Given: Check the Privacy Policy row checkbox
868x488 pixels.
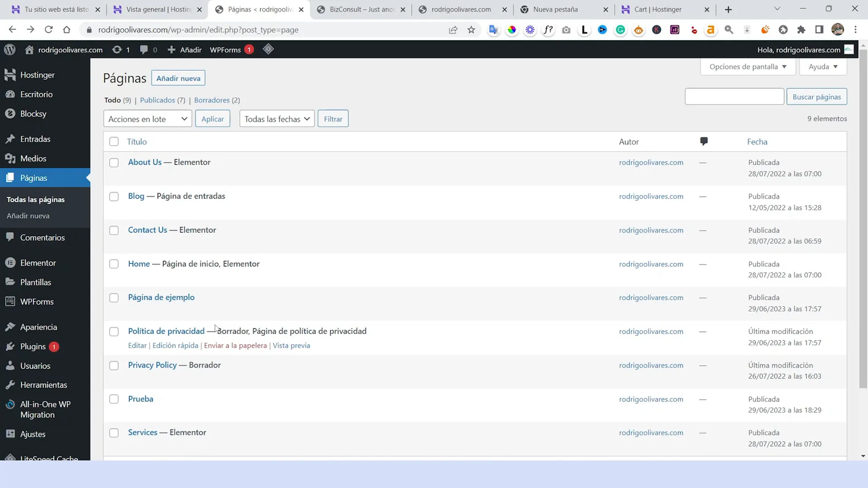Looking at the screenshot, I should (x=114, y=365).
